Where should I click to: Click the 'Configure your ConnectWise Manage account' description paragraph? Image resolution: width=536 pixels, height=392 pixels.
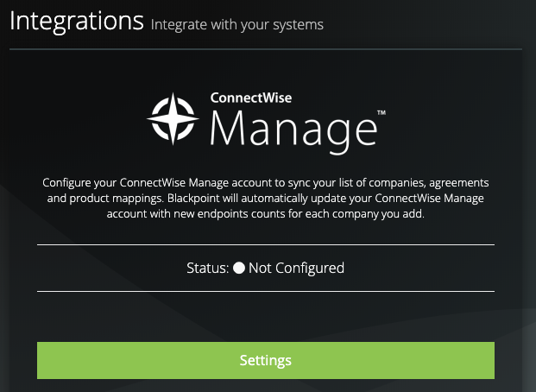point(266,198)
